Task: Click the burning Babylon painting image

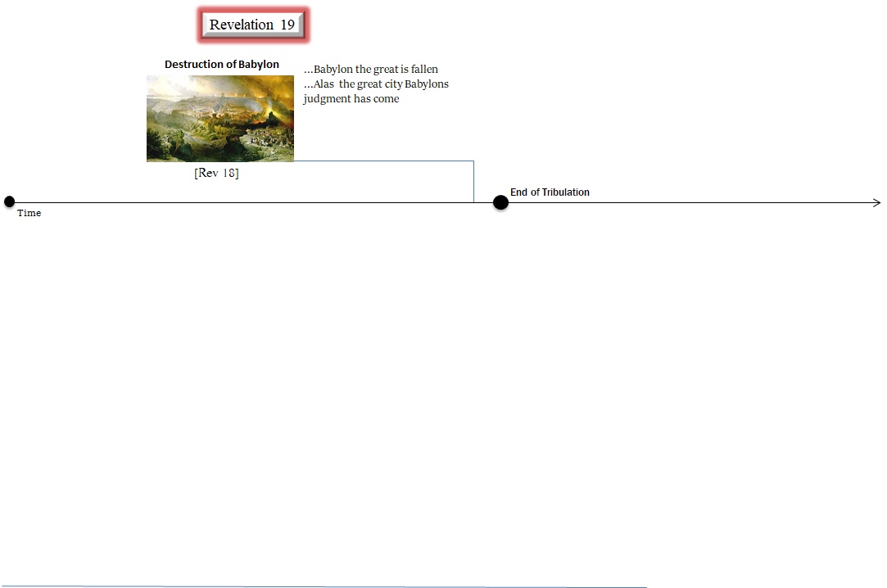Action: coord(219,118)
